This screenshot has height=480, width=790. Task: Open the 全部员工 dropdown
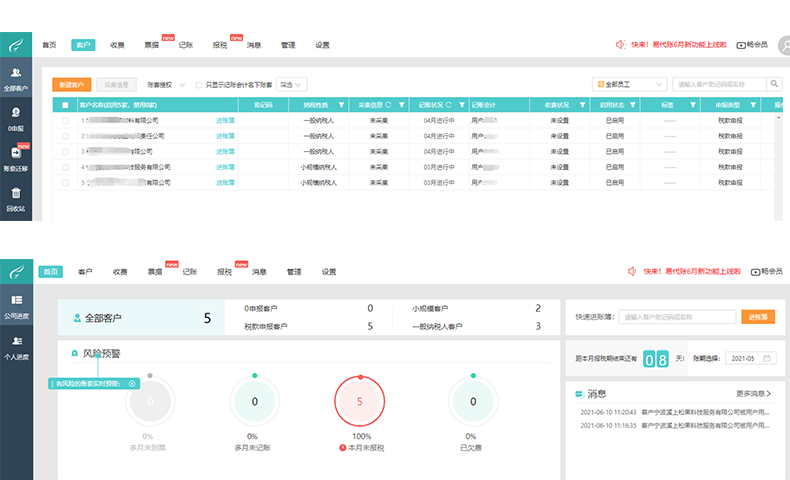[628, 85]
